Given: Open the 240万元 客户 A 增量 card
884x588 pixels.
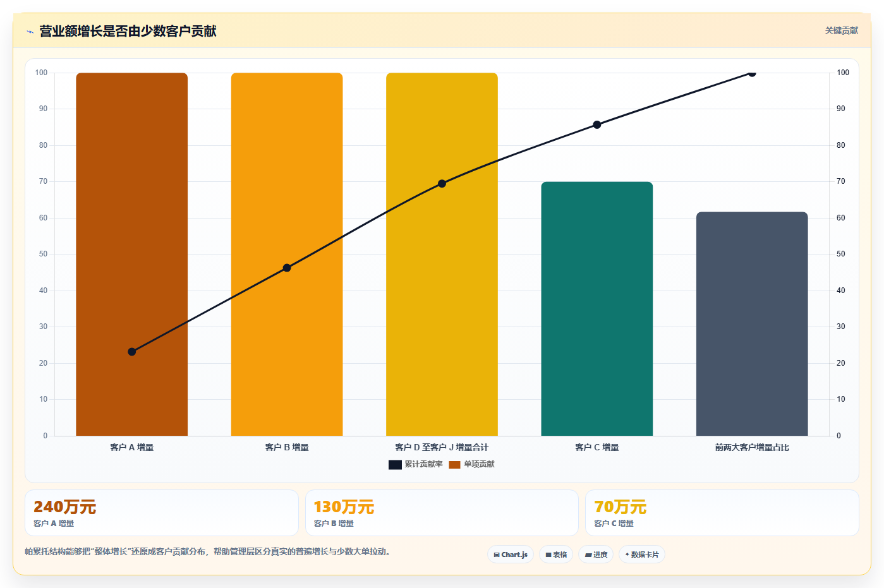Looking at the screenshot, I should pyautogui.click(x=162, y=513).
